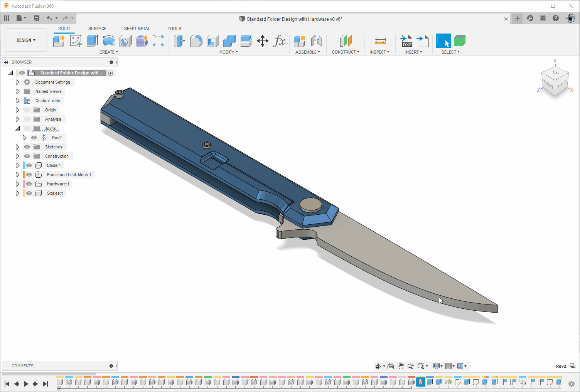This screenshot has height=392, width=580.
Task: Switch to the SURFACE tab
Action: pyautogui.click(x=97, y=29)
